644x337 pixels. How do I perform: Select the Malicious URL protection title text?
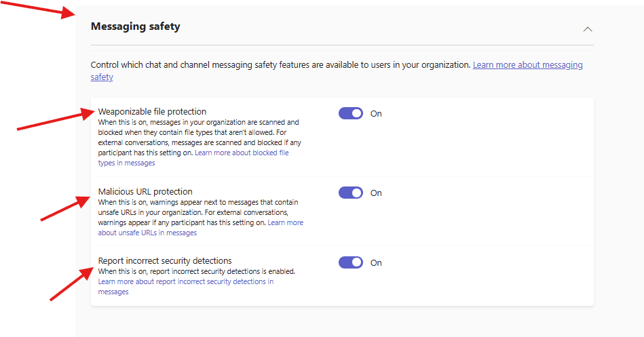(x=145, y=191)
